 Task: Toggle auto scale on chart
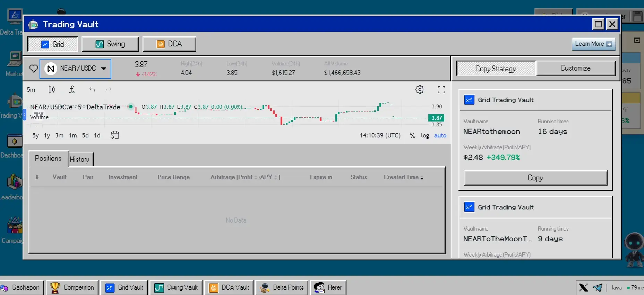coord(440,135)
